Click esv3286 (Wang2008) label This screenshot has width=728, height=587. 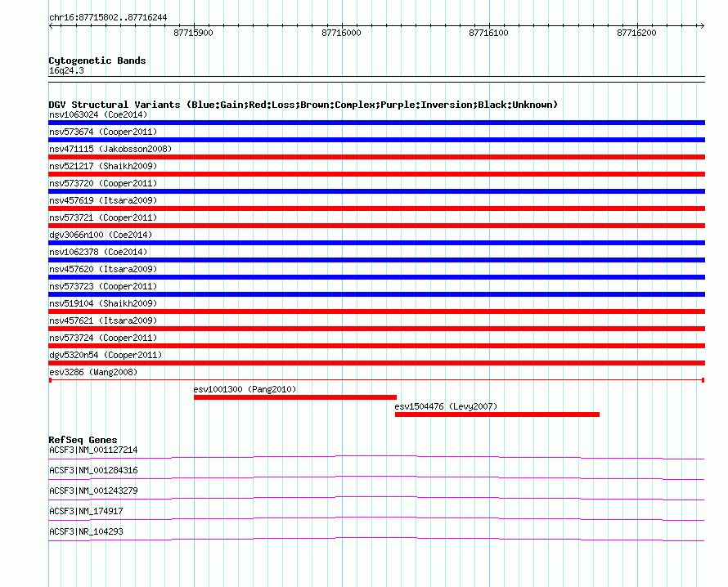93,372
